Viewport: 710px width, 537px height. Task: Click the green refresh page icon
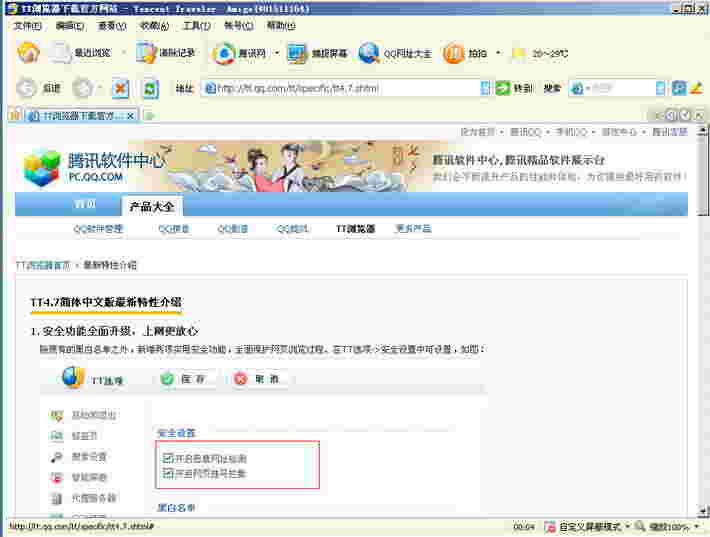(x=150, y=88)
